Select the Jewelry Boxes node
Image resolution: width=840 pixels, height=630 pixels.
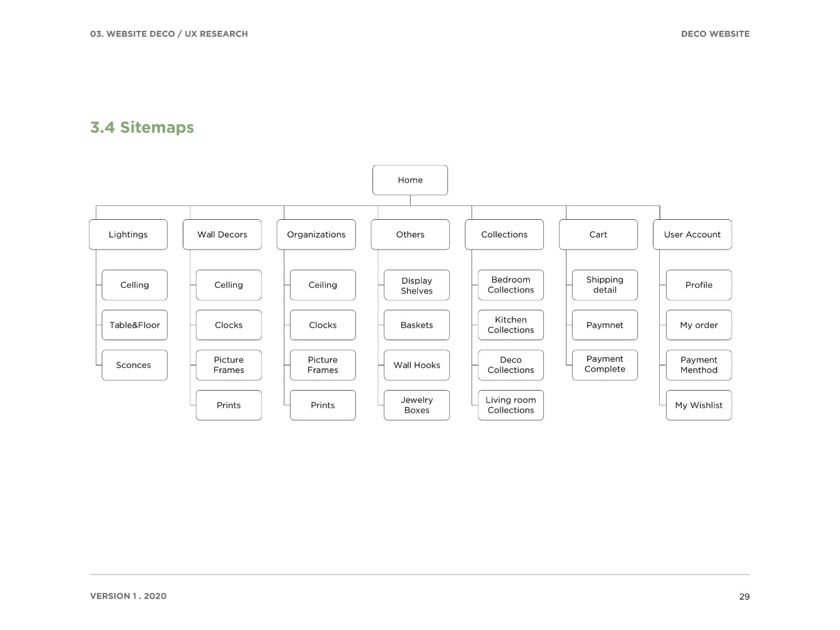417,405
